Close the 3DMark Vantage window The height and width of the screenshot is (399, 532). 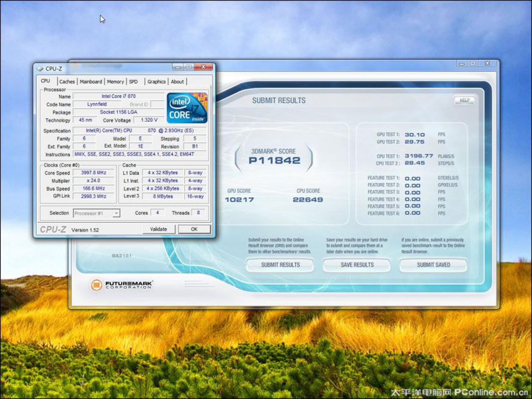click(x=488, y=64)
